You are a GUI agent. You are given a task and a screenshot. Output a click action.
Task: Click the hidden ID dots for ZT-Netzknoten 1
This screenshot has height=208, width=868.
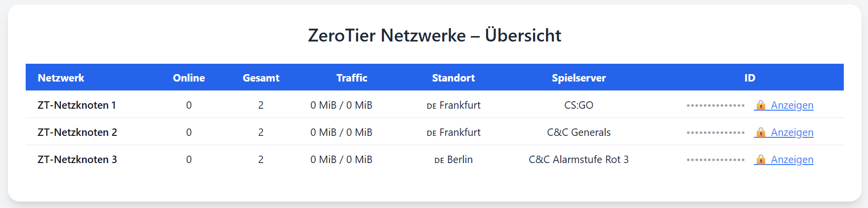click(x=715, y=105)
